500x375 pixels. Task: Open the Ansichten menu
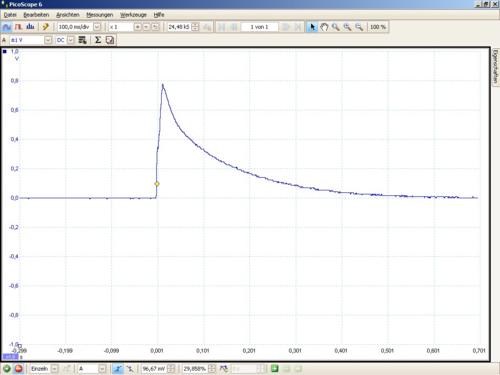[x=68, y=15]
